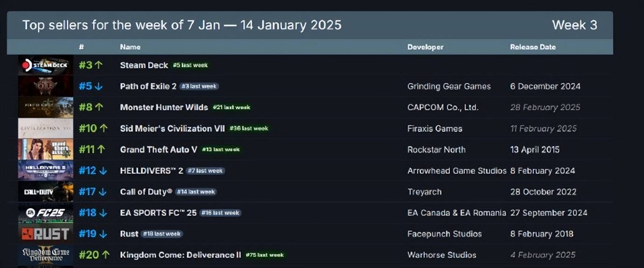The height and width of the screenshot is (268, 644).
Task: Click the Treyarch developer name
Action: (x=424, y=192)
